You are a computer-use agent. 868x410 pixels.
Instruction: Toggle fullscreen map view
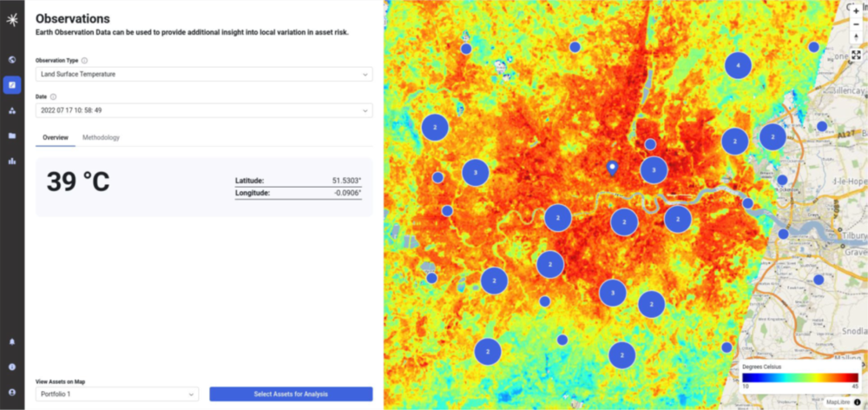point(856,55)
